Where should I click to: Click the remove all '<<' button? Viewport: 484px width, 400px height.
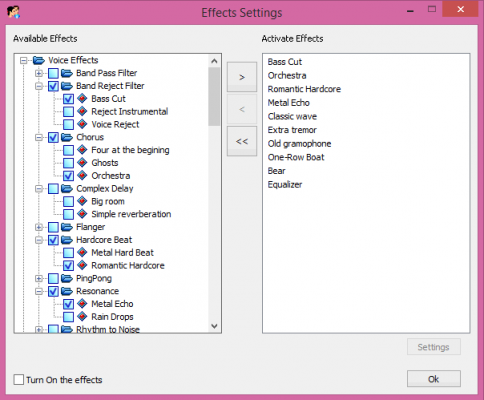point(242,141)
